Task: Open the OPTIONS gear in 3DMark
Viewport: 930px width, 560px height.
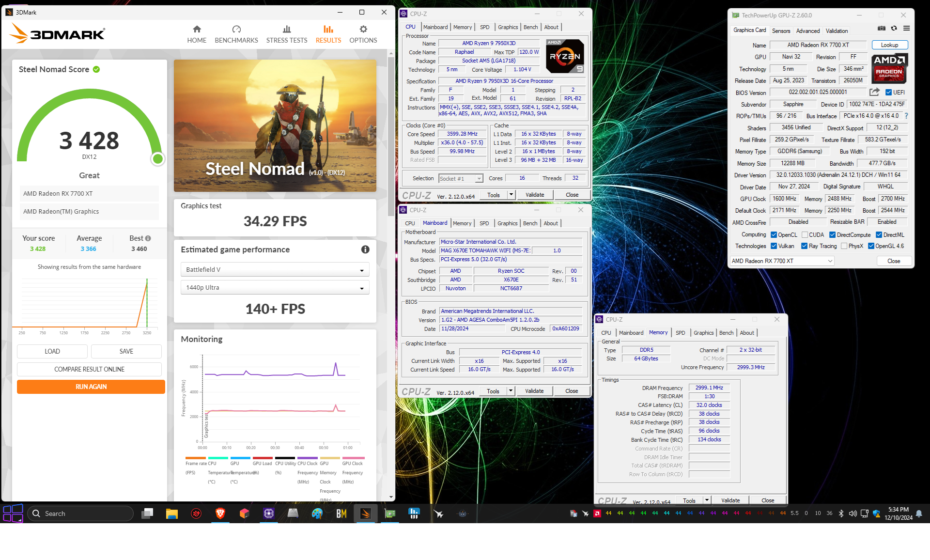Action: click(363, 34)
